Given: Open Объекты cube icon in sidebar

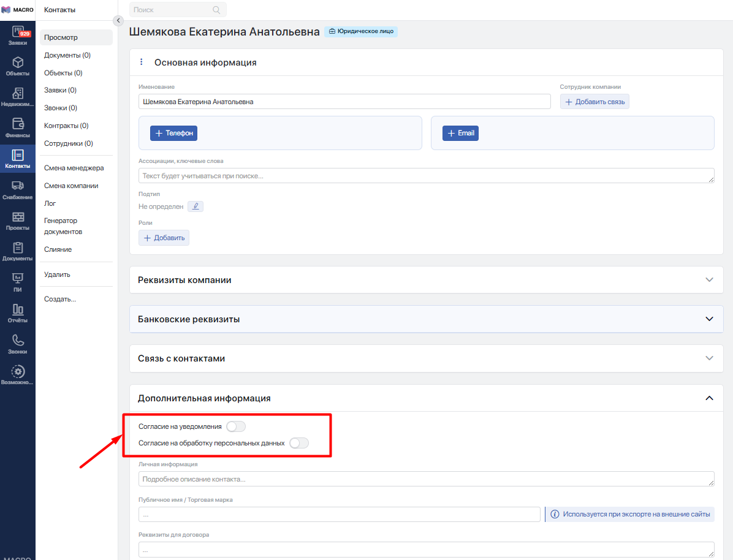Looking at the screenshot, I should click(18, 66).
